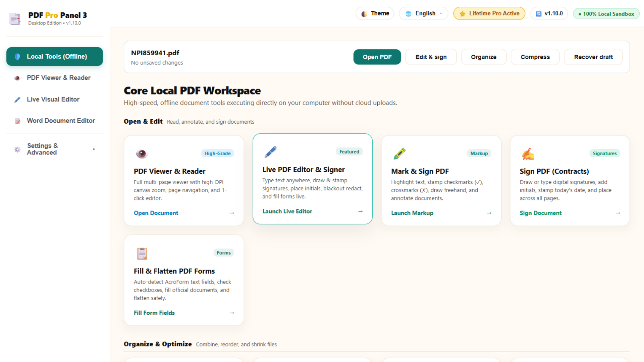The image size is (644, 362).
Task: Click the green crayon icon on the Mark & Sign card
Action: click(399, 154)
